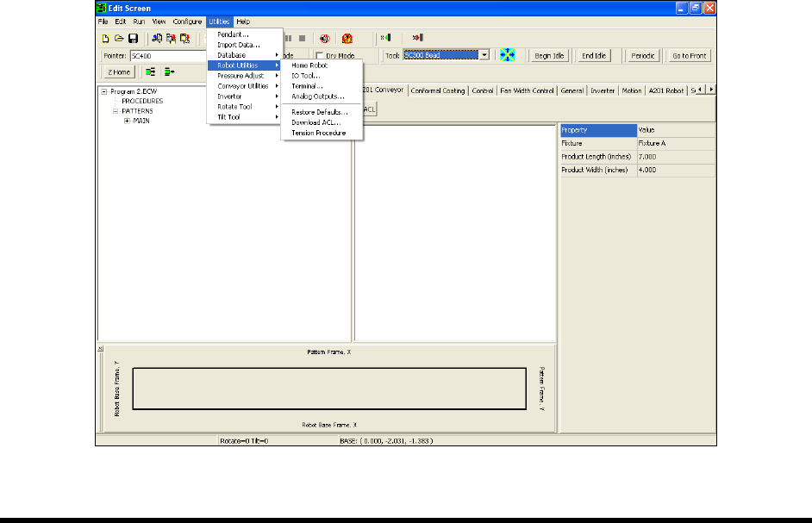Collapse the Program 2.ECW tree node
The height and width of the screenshot is (523, 812).
pos(104,91)
